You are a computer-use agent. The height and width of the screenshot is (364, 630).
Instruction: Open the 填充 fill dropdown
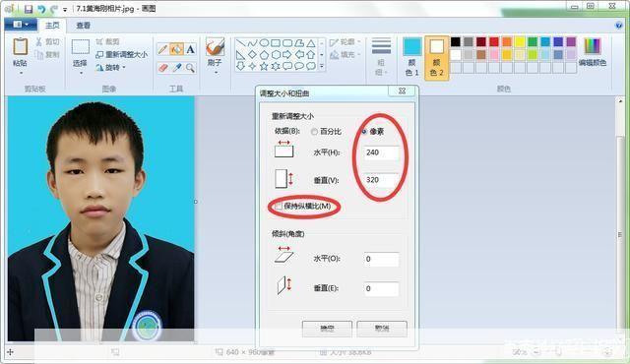pos(346,54)
